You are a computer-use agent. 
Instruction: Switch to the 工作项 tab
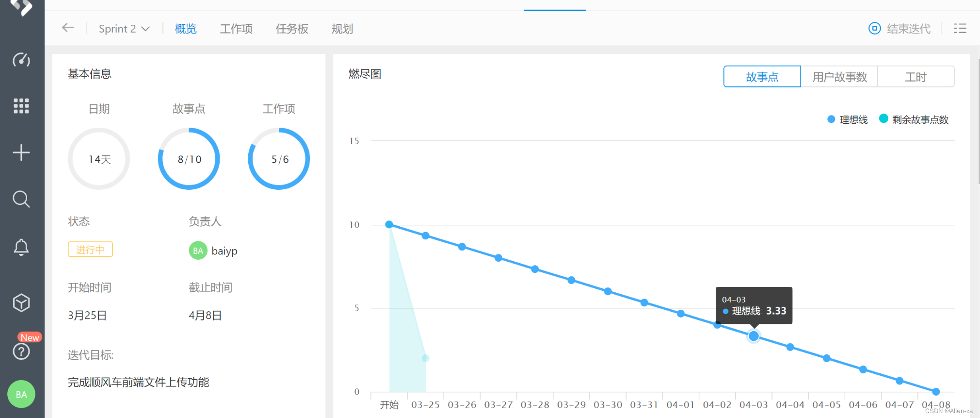(x=236, y=29)
